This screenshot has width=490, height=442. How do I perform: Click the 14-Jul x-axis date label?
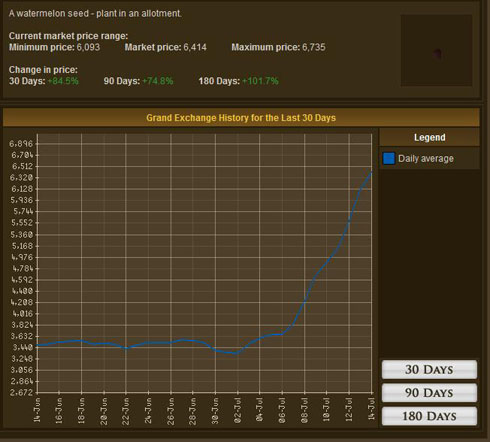pos(371,409)
